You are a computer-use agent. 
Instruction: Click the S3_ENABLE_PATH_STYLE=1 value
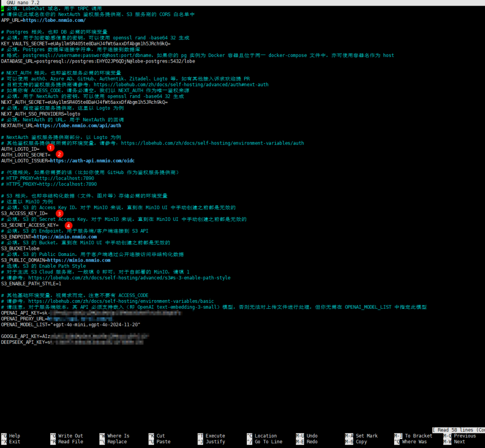click(59, 283)
